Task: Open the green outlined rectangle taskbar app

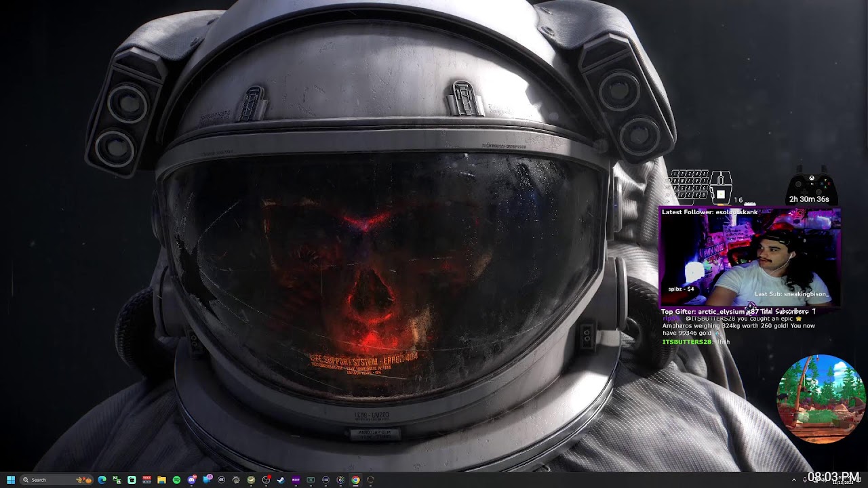Action: tap(311, 480)
